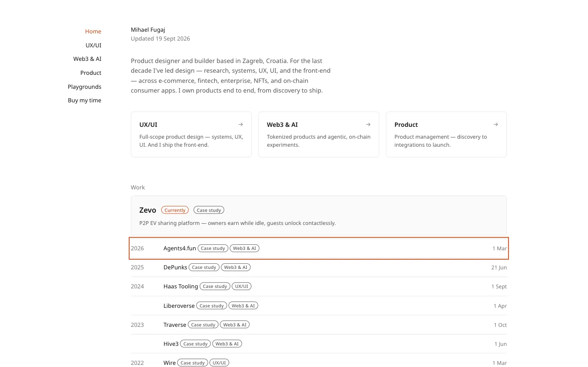Go to UX/UI in the sidebar
Viewport: 588px width, 367px height.
pyautogui.click(x=94, y=45)
